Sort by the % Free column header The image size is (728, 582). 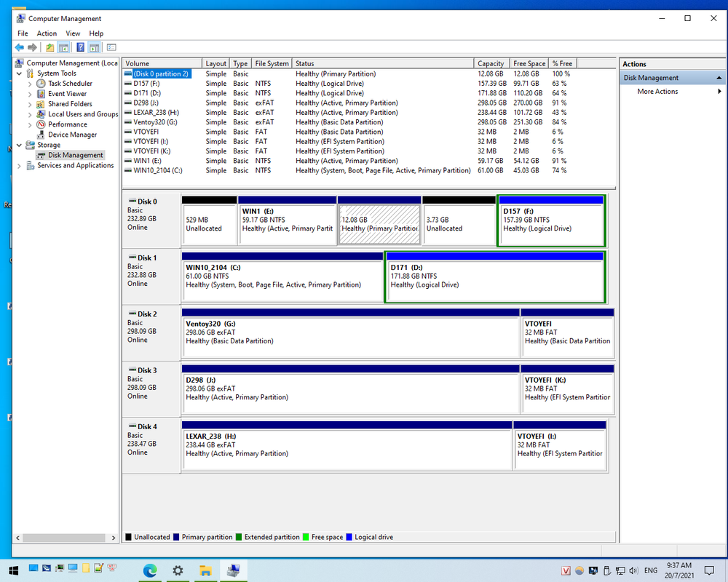click(x=562, y=63)
